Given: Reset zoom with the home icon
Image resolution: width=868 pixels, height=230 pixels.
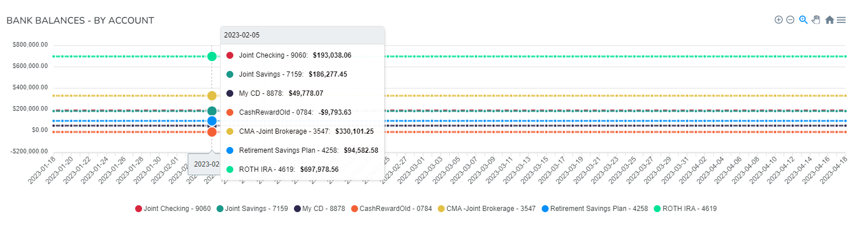Looking at the screenshot, I should pyautogui.click(x=829, y=20).
